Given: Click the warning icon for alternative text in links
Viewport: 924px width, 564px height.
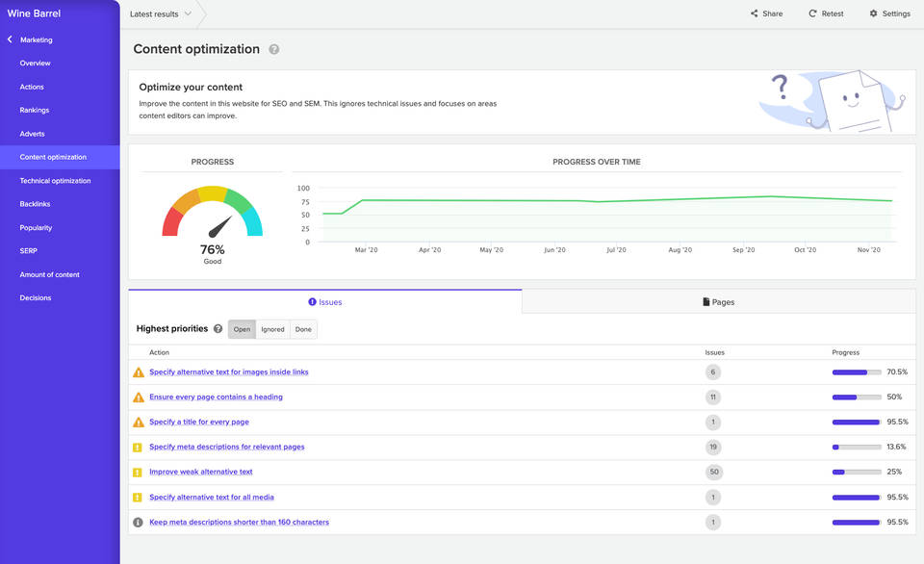Looking at the screenshot, I should [139, 372].
